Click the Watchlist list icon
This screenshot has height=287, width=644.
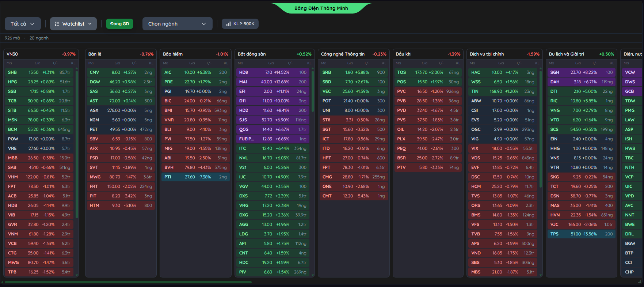click(57, 24)
